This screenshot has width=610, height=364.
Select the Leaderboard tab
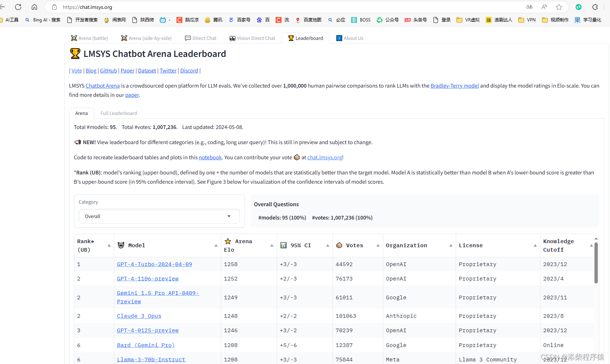(x=306, y=38)
